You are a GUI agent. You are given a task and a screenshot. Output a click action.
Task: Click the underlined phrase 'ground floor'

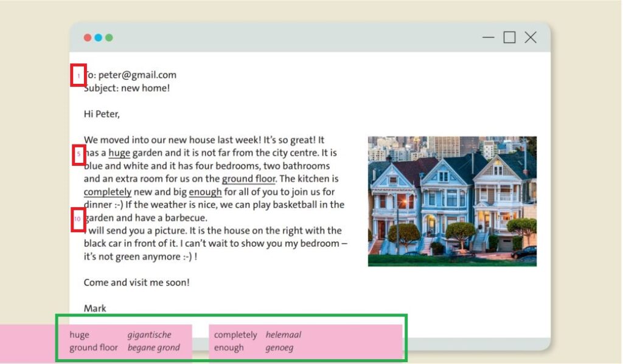[x=248, y=179]
